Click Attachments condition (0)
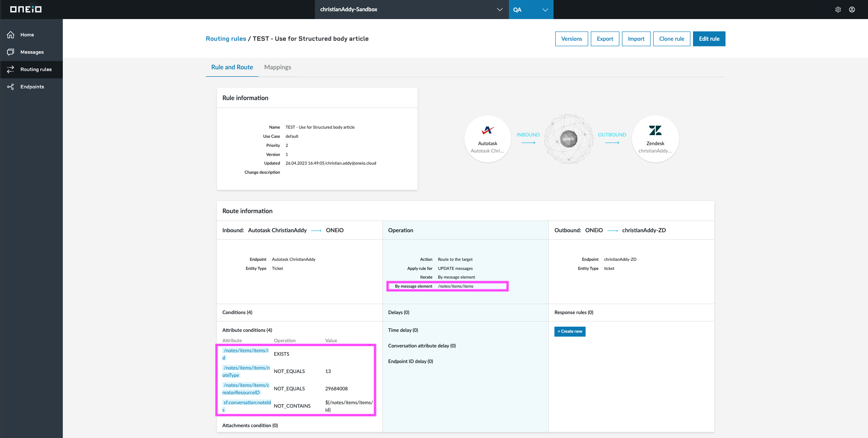Viewport: 868px width, 438px height. pyautogui.click(x=250, y=425)
